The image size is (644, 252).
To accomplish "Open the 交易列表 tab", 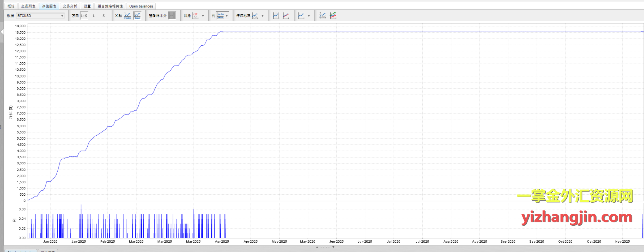I will 28,6.
